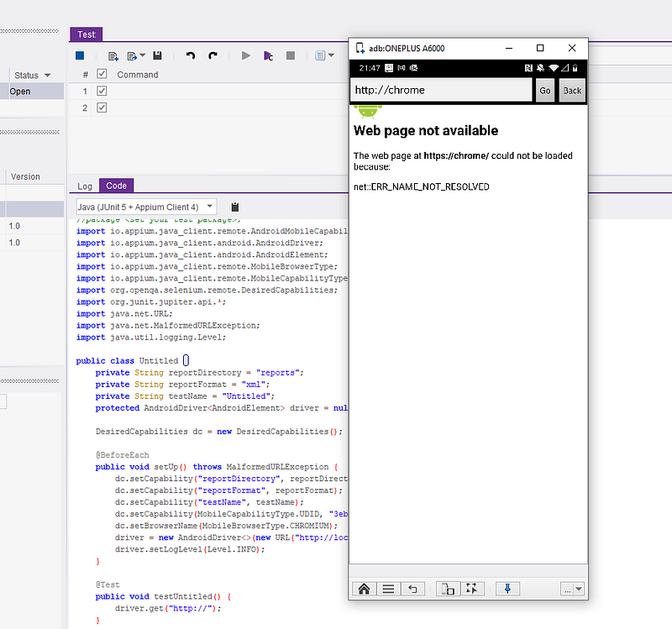Copy code with the clipboard icon

235,207
